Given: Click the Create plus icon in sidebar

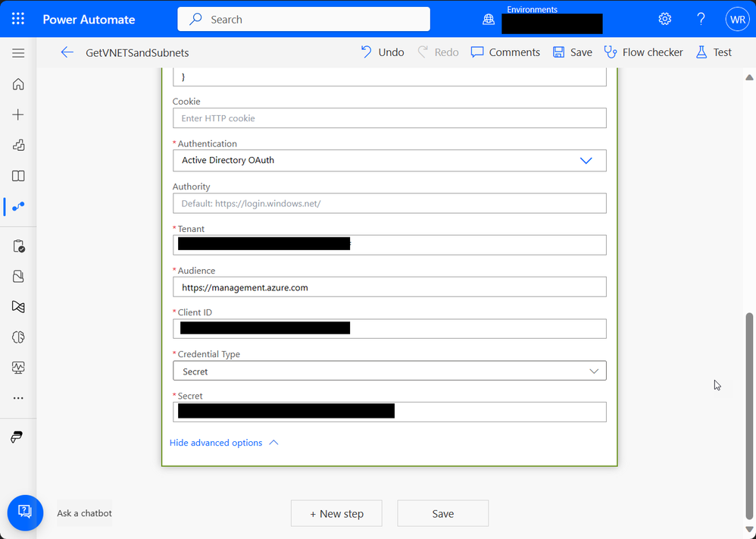Looking at the screenshot, I should tap(18, 114).
